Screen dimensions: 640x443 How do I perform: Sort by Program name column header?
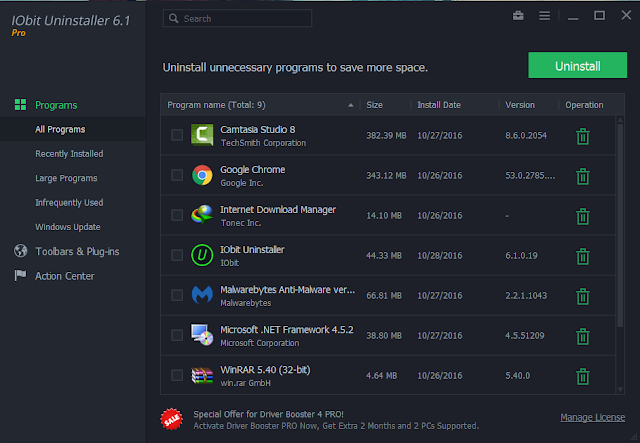coord(260,105)
